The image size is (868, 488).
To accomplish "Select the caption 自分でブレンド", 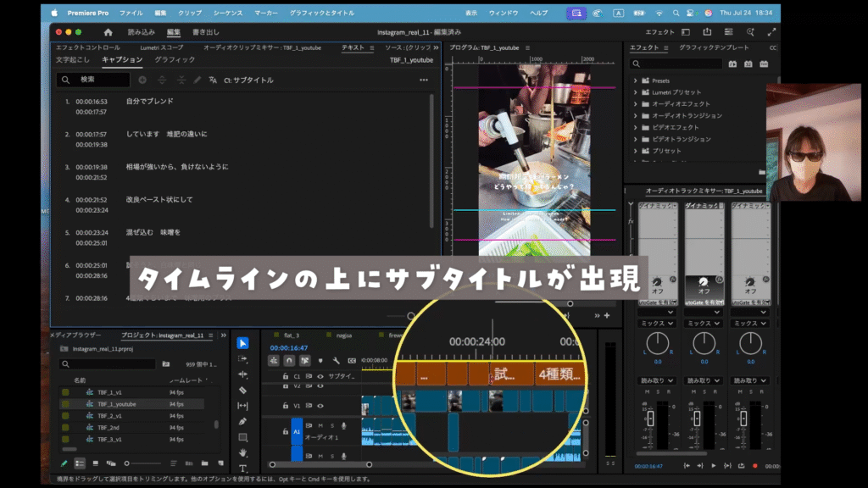I will [149, 102].
